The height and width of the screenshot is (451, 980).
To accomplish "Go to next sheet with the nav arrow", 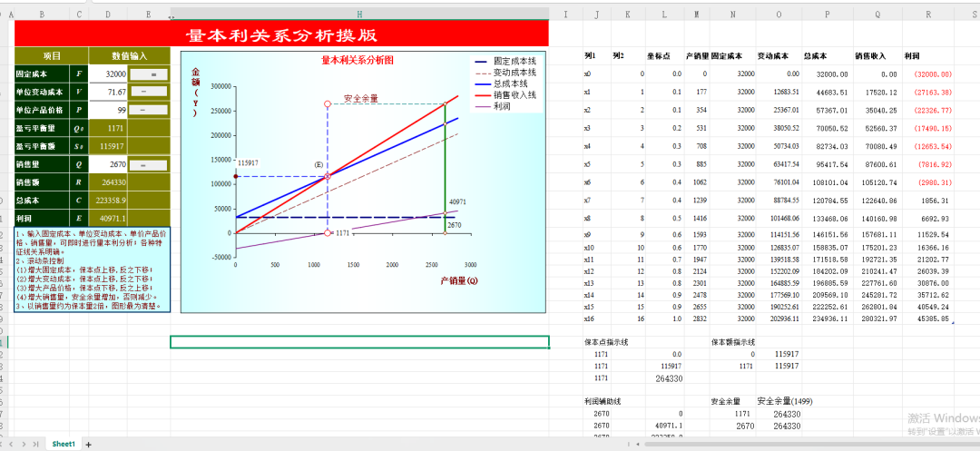I will [23, 444].
